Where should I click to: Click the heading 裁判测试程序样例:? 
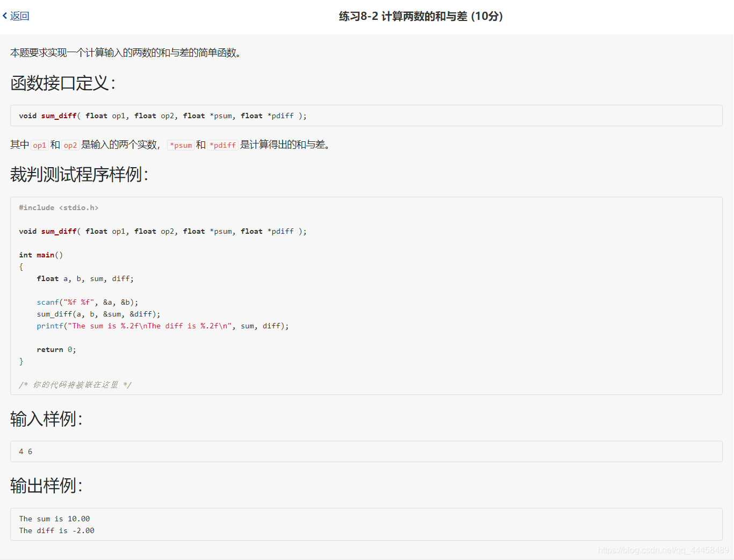[x=79, y=174]
